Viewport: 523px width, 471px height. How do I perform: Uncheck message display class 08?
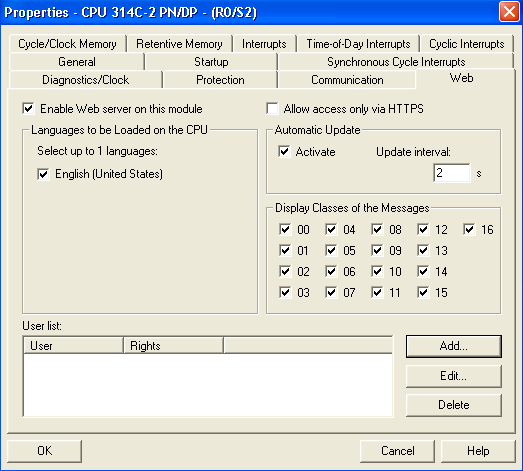click(377, 229)
